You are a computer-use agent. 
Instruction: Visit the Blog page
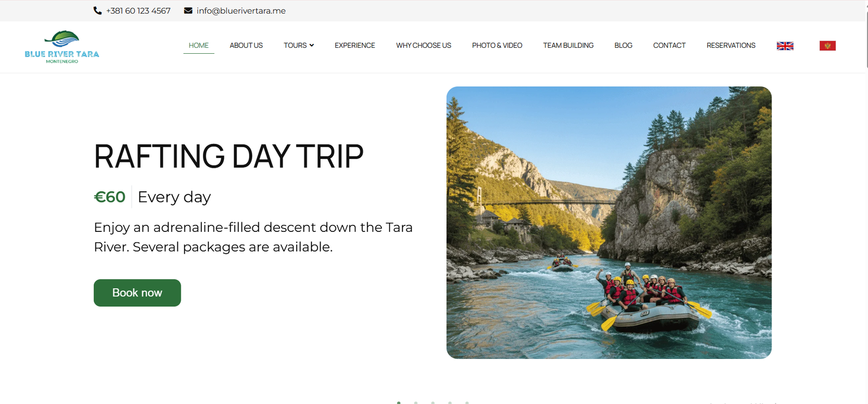(623, 46)
